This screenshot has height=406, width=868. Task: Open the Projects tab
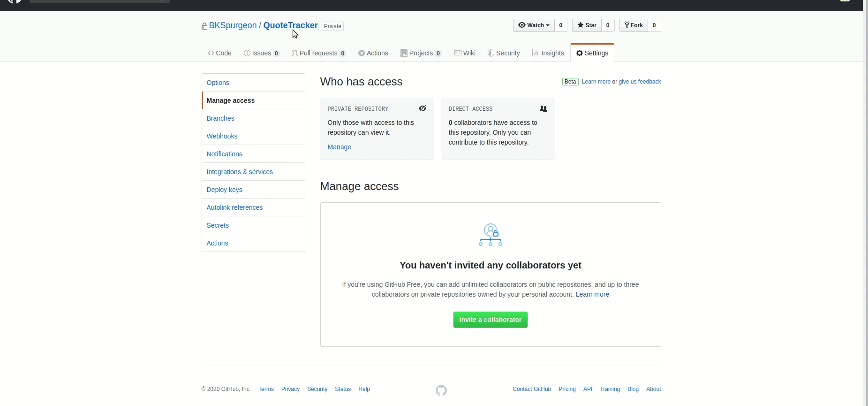tap(421, 53)
